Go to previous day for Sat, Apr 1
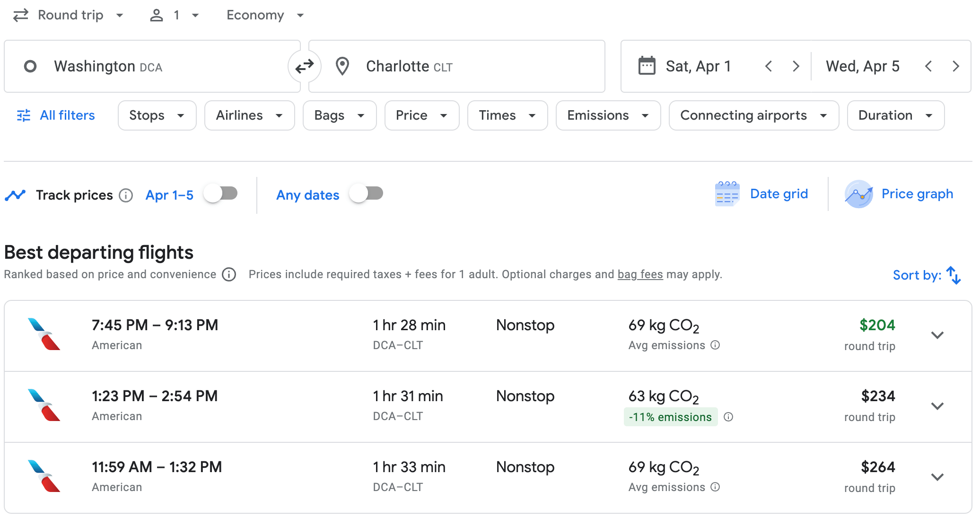Image resolution: width=980 pixels, height=527 pixels. (769, 66)
